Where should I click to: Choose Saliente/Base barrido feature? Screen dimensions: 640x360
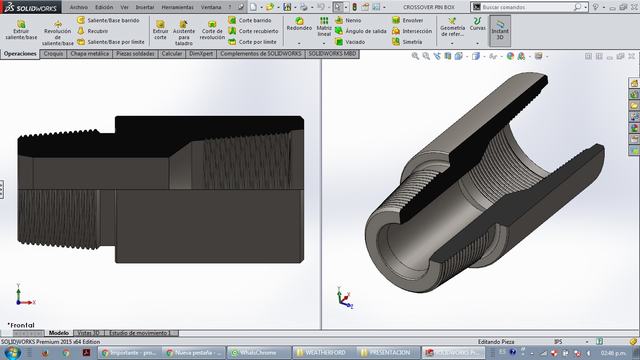pyautogui.click(x=109, y=20)
